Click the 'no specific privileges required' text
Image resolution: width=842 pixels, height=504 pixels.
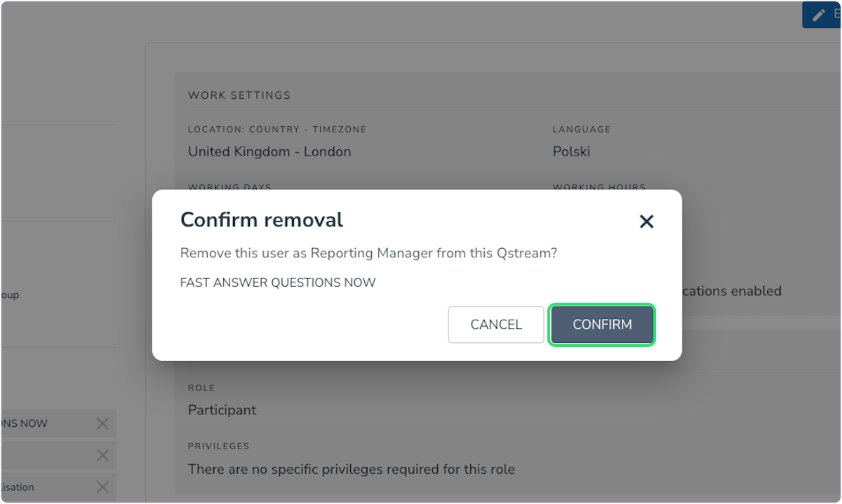click(352, 469)
